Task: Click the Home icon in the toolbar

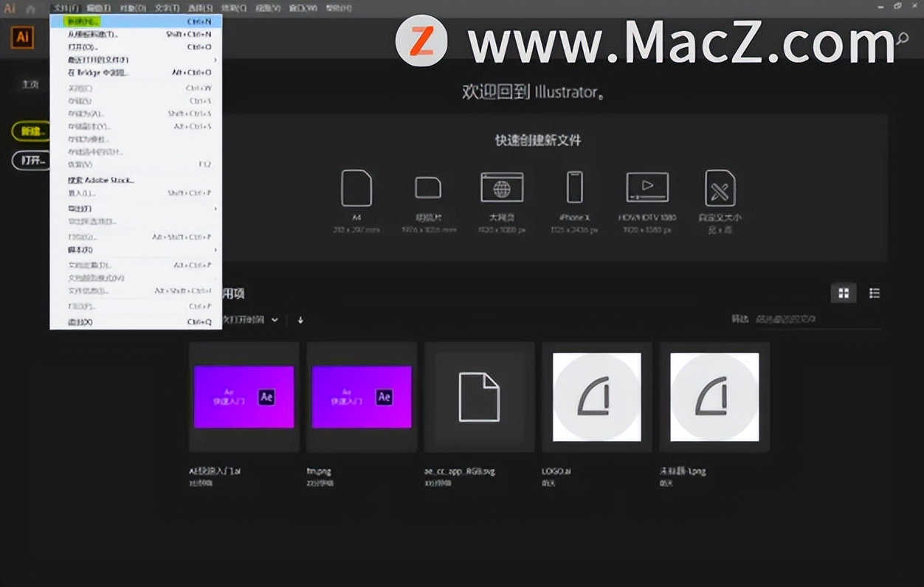Action: (x=30, y=8)
